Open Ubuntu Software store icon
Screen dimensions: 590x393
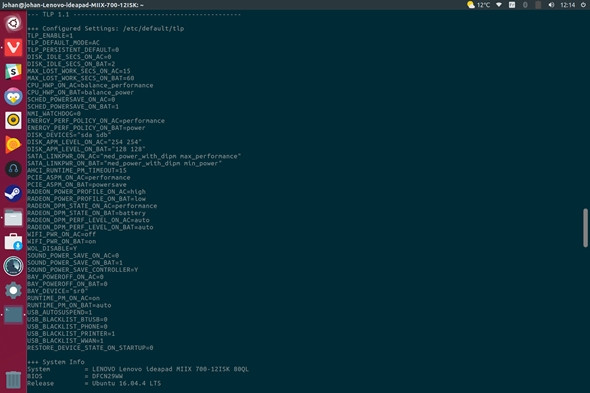click(x=13, y=242)
